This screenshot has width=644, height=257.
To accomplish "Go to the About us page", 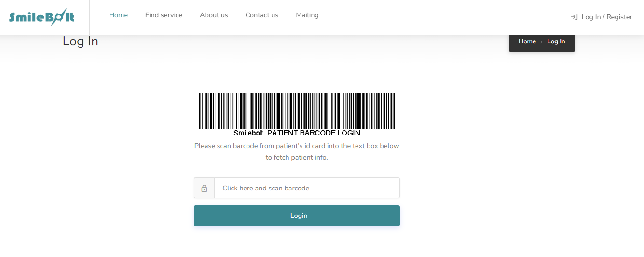I will 214,15.
